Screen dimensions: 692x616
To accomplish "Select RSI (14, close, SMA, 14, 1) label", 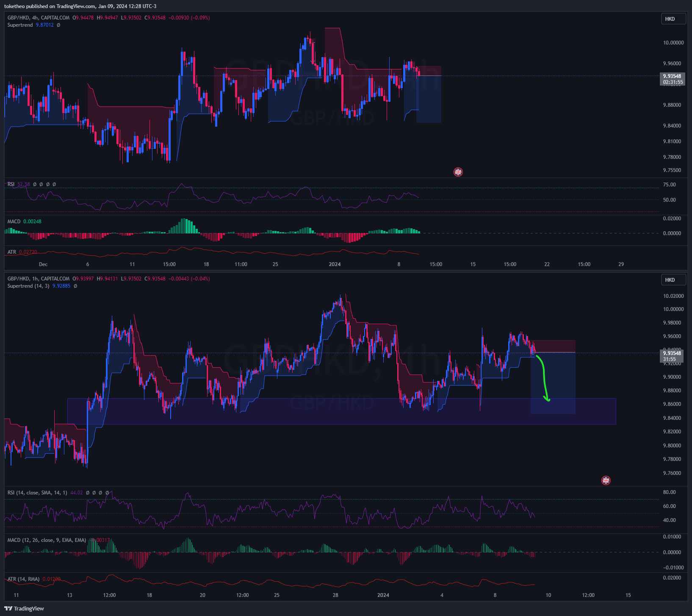I will (x=37, y=493).
